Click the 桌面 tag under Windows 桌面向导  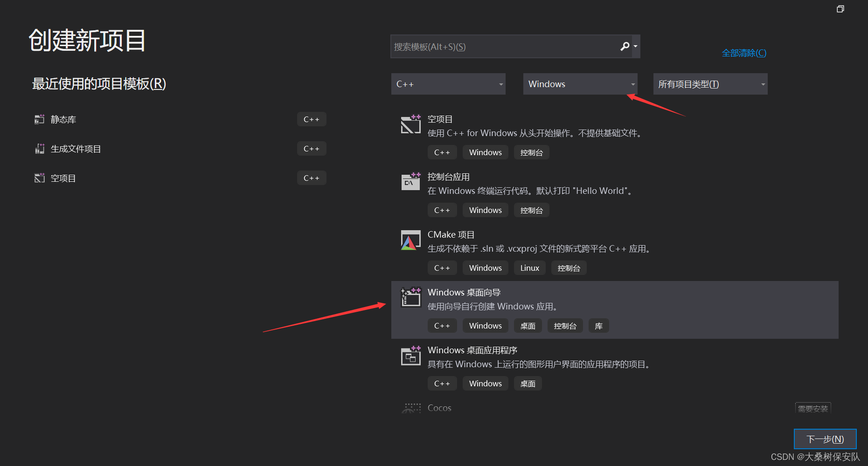coord(528,326)
